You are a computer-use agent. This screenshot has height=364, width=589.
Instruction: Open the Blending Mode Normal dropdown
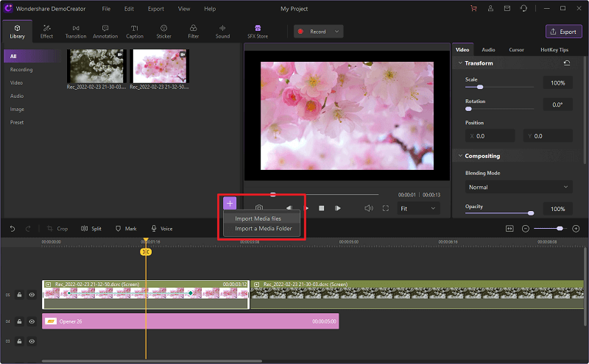point(519,187)
